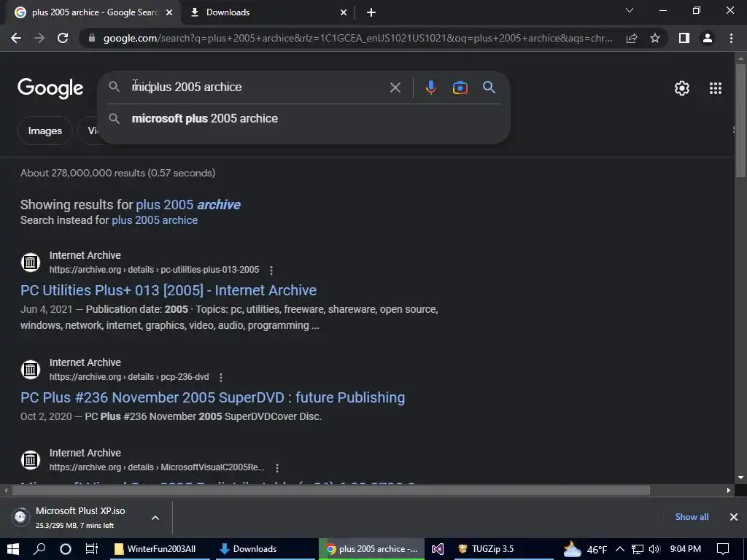The width and height of the screenshot is (747, 560).
Task: Open clock showing 9:04 PM
Action: 686,549
